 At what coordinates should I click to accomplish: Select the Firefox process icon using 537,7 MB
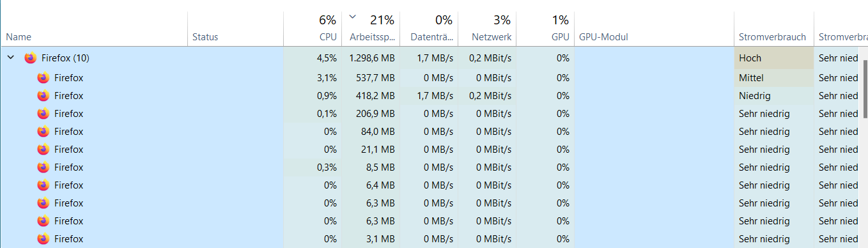coord(43,78)
